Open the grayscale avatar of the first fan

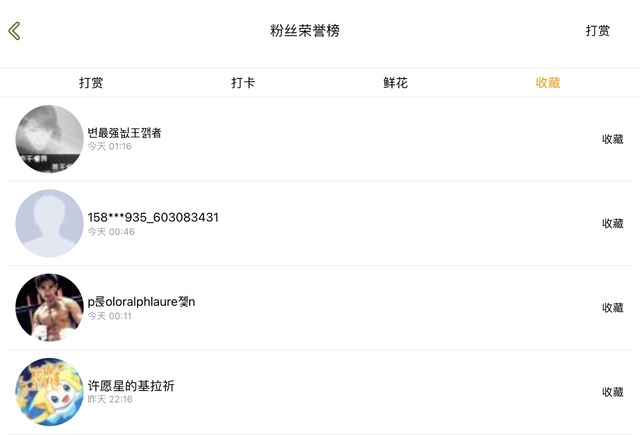click(x=49, y=139)
